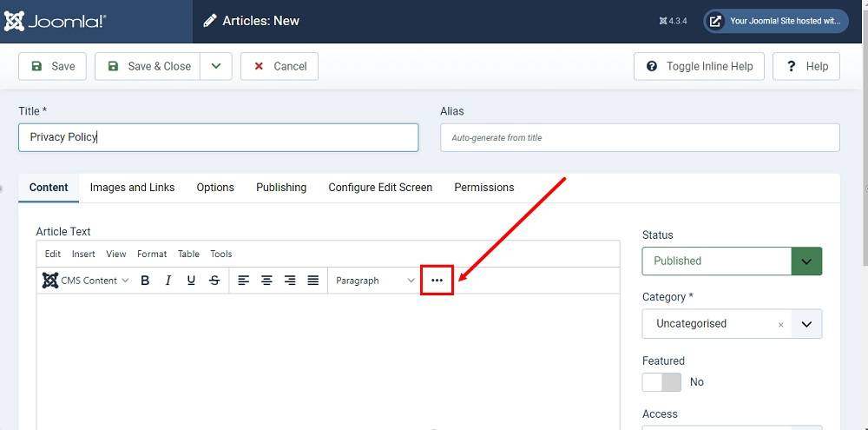Open the editor Insert menu
Image resolution: width=868 pixels, height=430 pixels.
(x=83, y=254)
